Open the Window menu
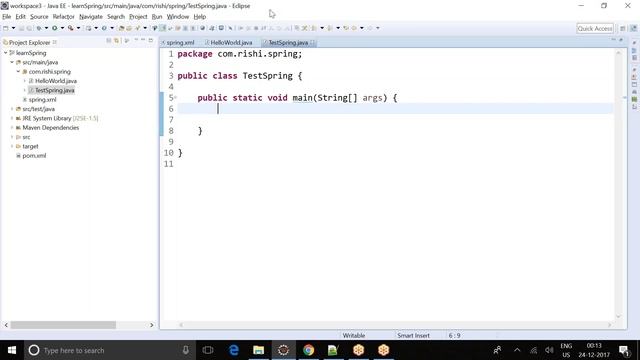The image size is (640, 360). (178, 17)
